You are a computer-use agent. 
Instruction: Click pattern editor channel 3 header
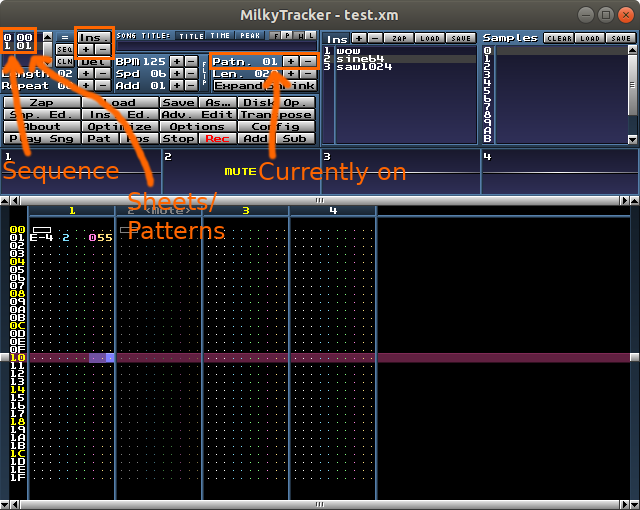tap(246, 211)
